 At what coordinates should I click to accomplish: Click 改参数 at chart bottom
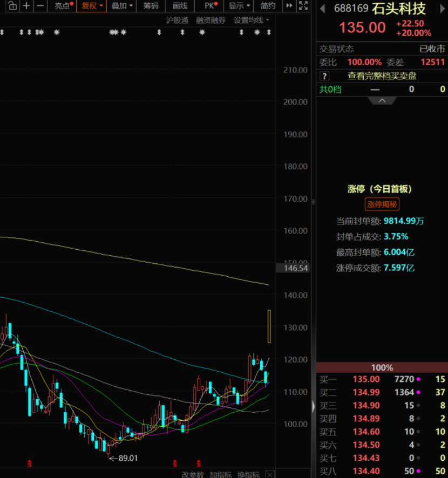tap(193, 474)
